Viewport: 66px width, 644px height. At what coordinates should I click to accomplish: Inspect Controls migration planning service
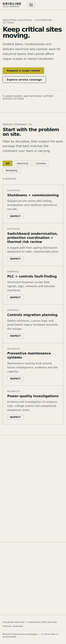tap(15, 336)
